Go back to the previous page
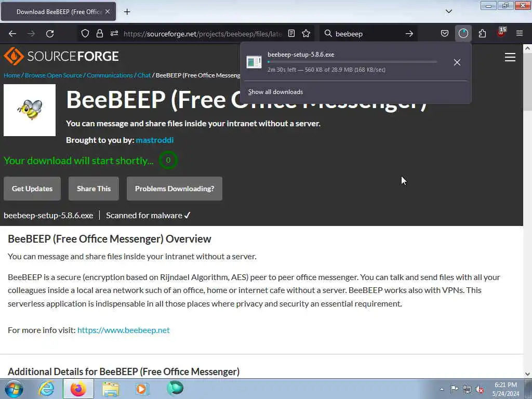Screen dimensions: 532x399 tap(12, 34)
